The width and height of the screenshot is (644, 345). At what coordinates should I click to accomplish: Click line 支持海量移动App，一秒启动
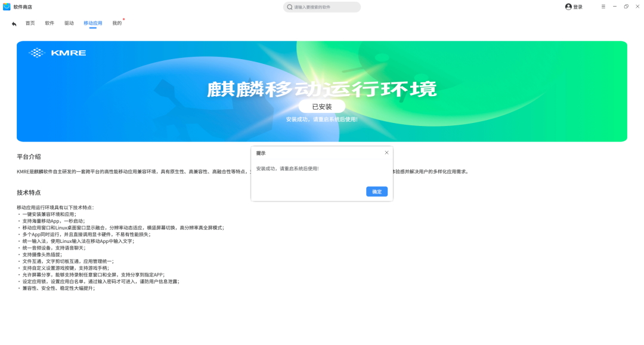click(54, 221)
